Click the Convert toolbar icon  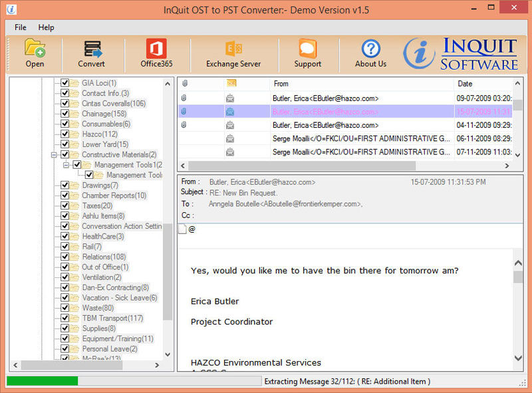tap(92, 49)
